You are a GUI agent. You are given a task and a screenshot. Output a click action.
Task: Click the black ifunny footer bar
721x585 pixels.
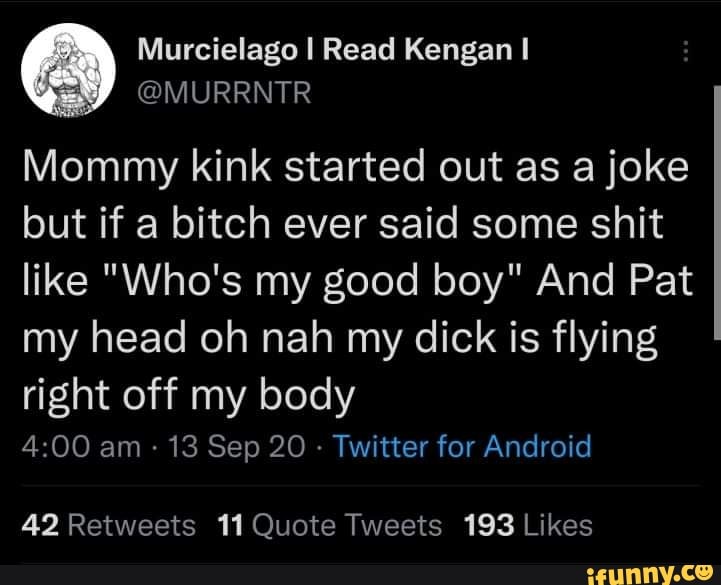[360, 575]
